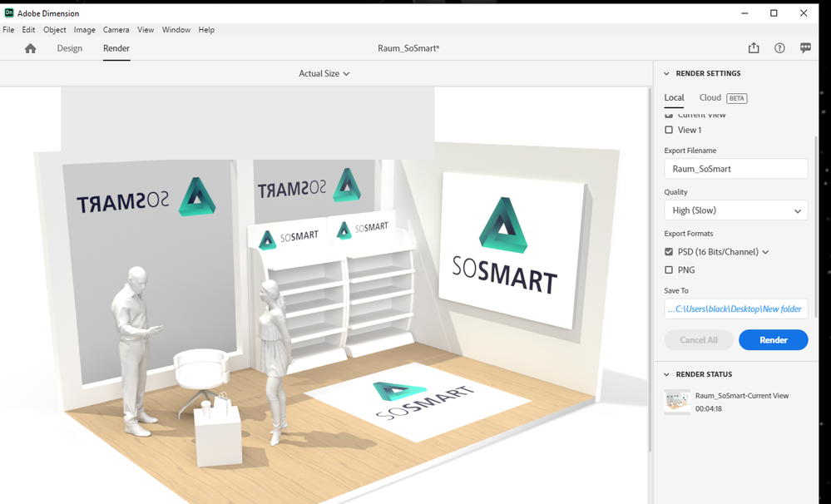This screenshot has width=831, height=504.
Task: Expand the PSD bits per channel options
Action: pos(765,252)
